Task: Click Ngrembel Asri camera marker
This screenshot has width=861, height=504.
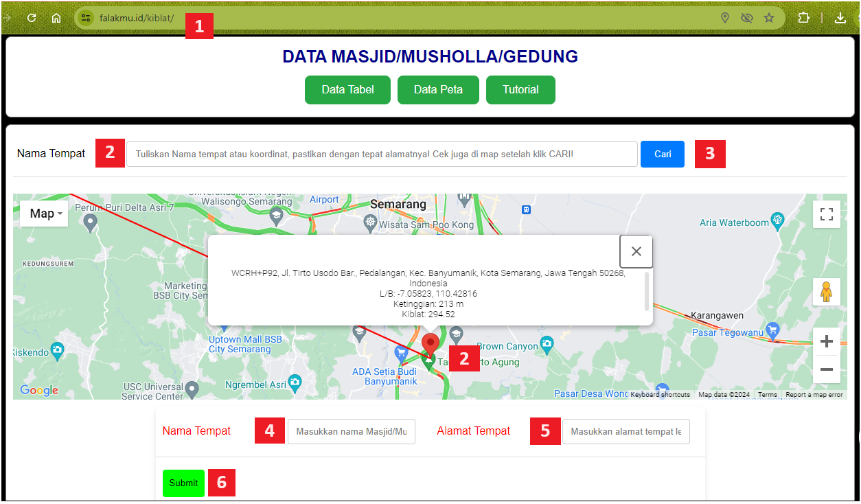Action: 295,382
